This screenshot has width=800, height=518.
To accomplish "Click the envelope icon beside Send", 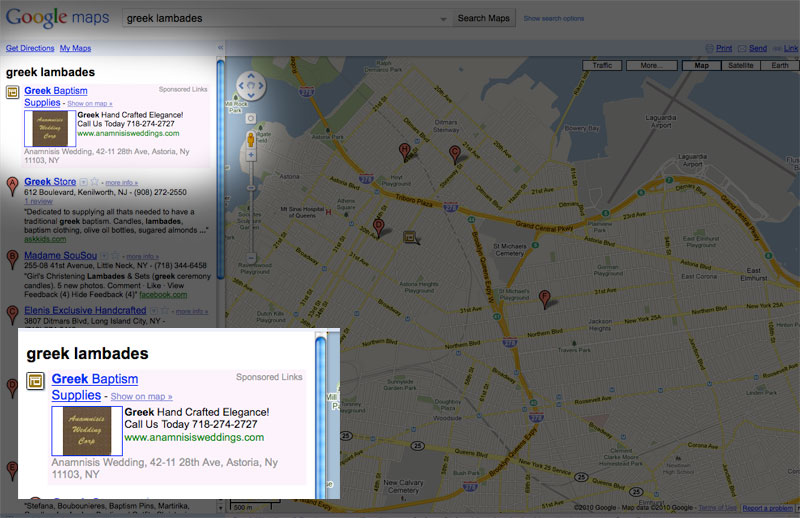I will 742,48.
